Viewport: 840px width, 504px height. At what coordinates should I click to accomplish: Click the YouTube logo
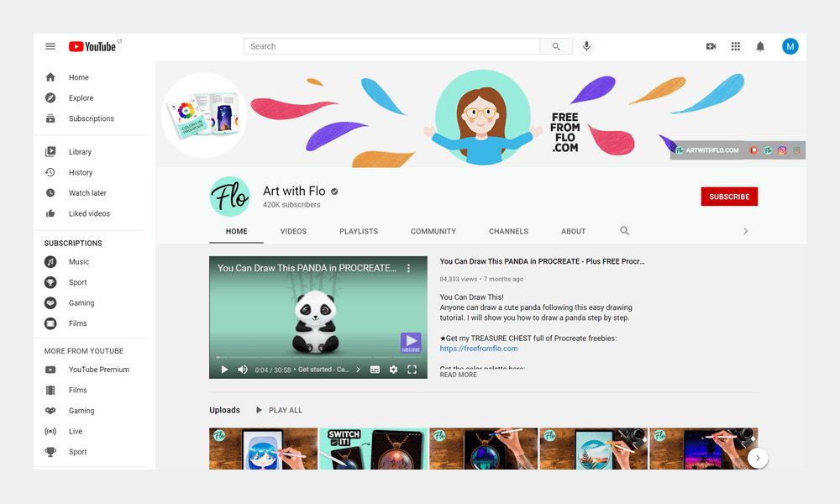click(92, 46)
